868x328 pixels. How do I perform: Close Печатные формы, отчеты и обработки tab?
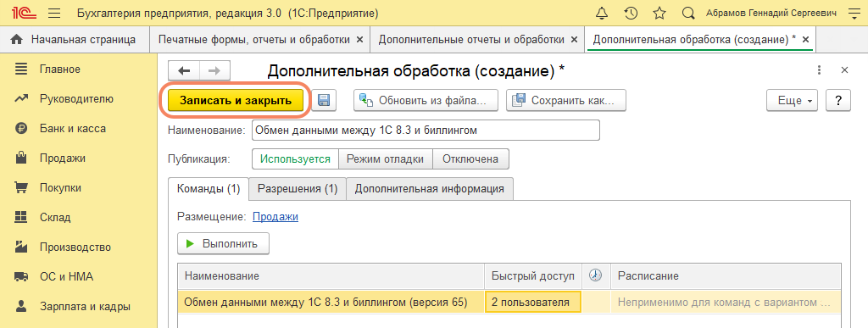(359, 39)
